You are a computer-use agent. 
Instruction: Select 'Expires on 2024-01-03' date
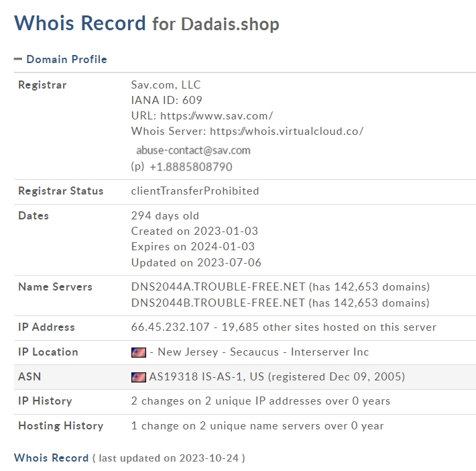[193, 247]
